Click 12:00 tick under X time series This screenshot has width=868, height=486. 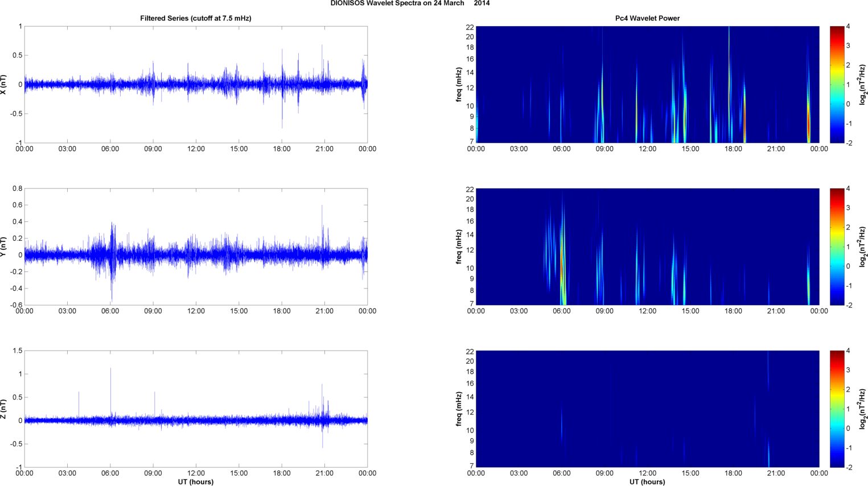point(196,149)
